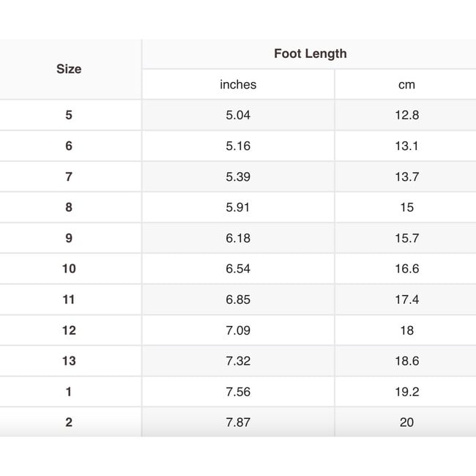Click the size 5 row label
The height and width of the screenshot is (476, 476).
(x=69, y=115)
